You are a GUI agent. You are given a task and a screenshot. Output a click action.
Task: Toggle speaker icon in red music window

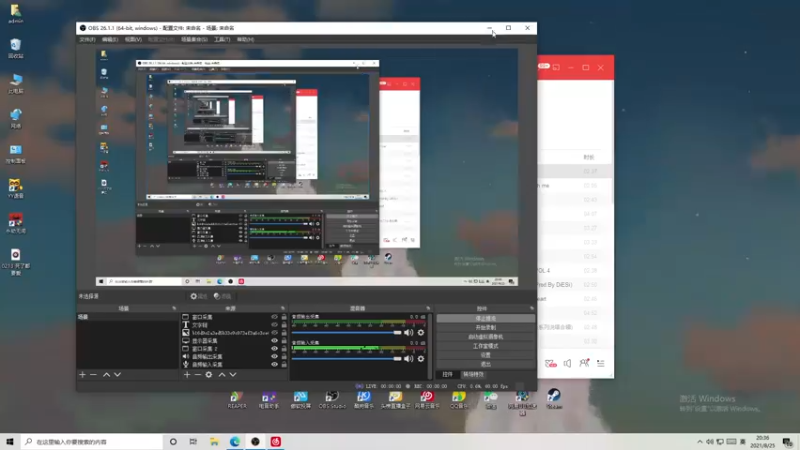[x=567, y=363]
